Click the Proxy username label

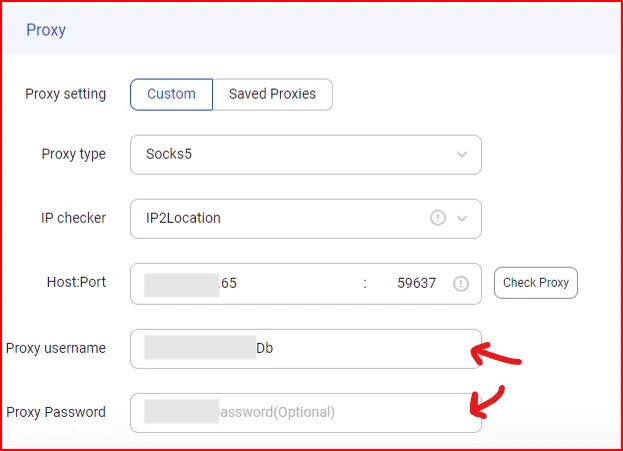coord(56,348)
